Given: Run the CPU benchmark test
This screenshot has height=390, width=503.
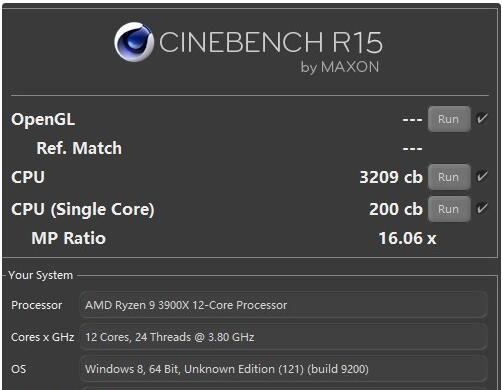Looking at the screenshot, I should click(x=449, y=177).
